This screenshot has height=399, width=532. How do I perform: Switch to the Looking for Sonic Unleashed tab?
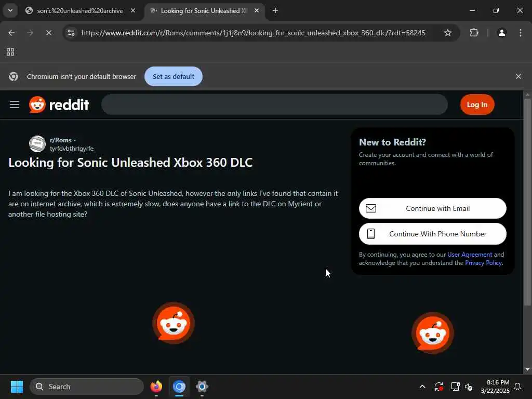click(x=204, y=11)
